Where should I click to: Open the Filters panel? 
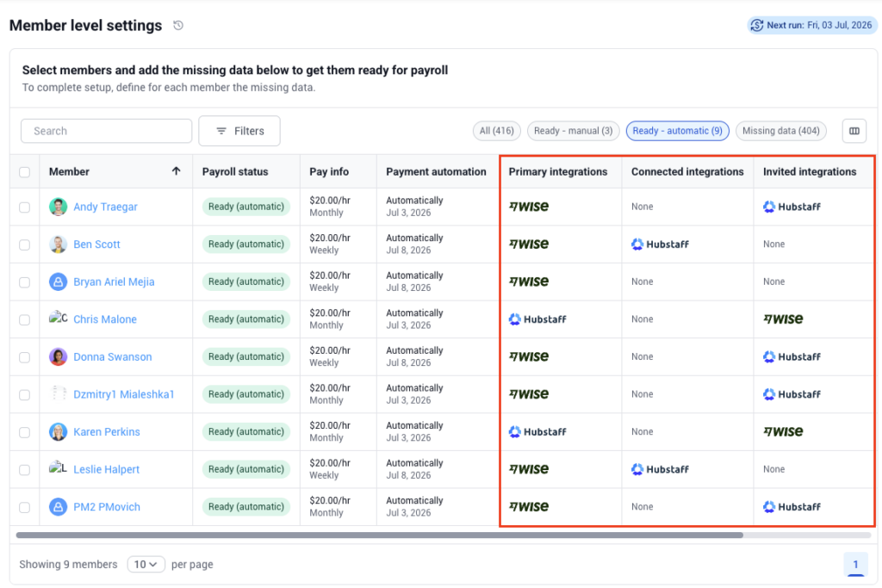tap(239, 131)
